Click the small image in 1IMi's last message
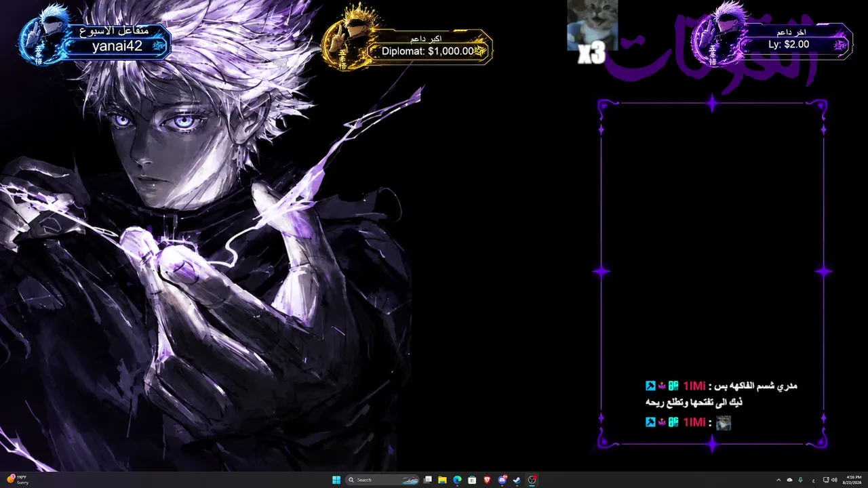 pos(724,423)
